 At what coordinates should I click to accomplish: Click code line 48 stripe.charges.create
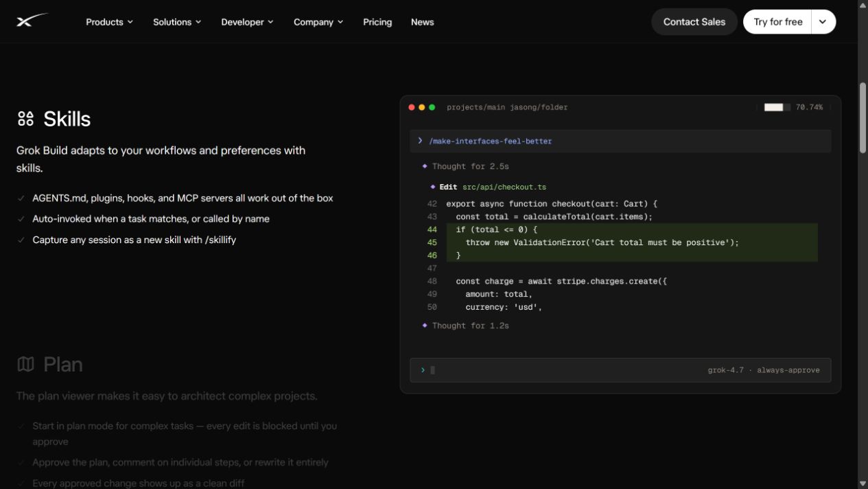[561, 282]
